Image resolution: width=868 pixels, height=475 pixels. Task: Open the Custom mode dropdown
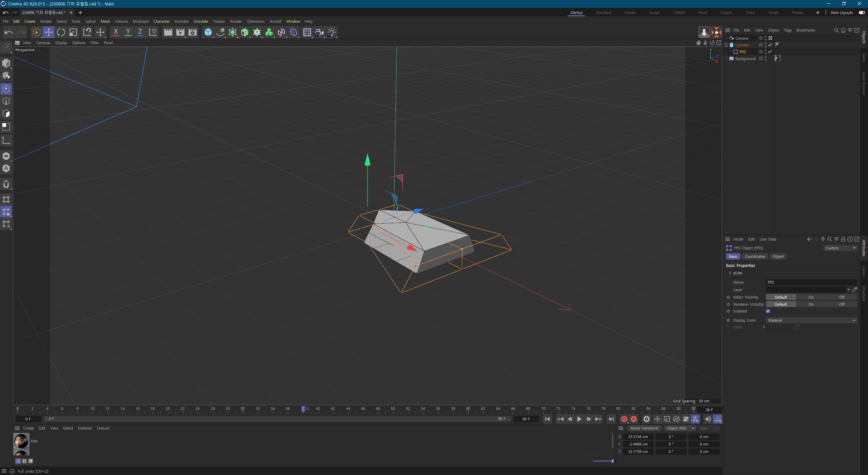click(840, 248)
